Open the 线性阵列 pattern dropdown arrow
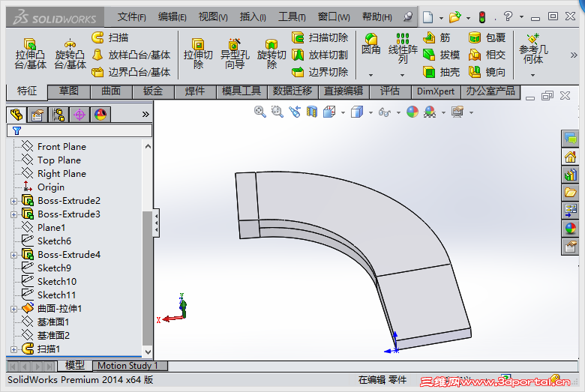The height and width of the screenshot is (392, 585). 402,75
